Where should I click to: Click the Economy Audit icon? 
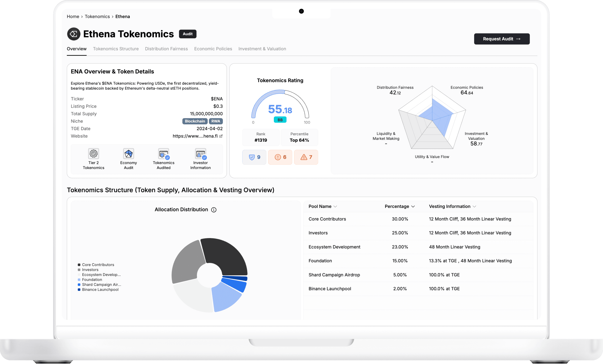pyautogui.click(x=128, y=154)
